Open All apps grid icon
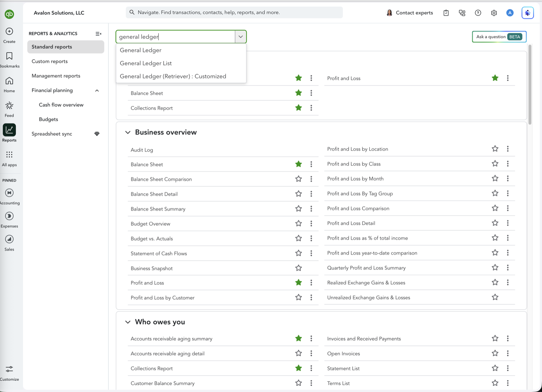This screenshot has height=392, width=542. click(x=9, y=154)
